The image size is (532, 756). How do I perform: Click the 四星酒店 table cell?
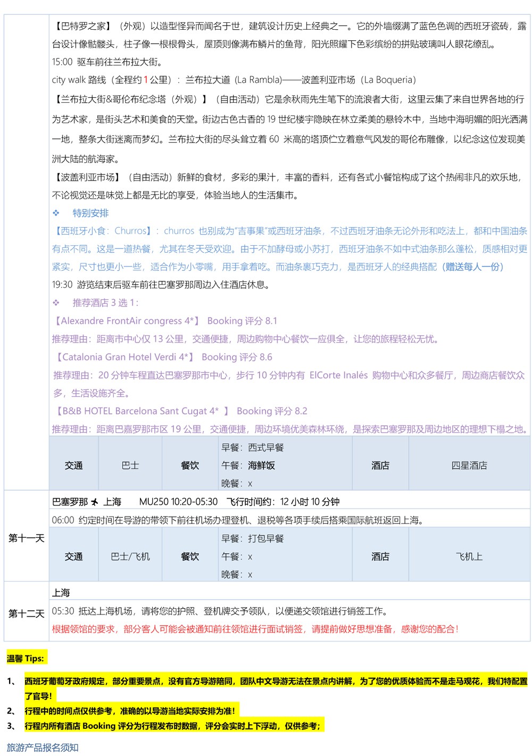[469, 466]
